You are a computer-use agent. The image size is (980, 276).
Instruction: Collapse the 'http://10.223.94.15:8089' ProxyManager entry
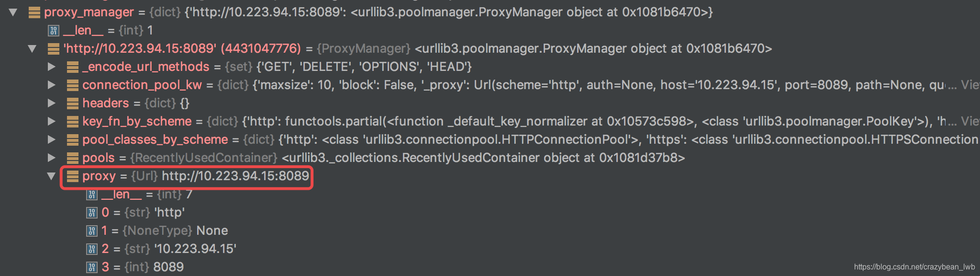click(33, 48)
